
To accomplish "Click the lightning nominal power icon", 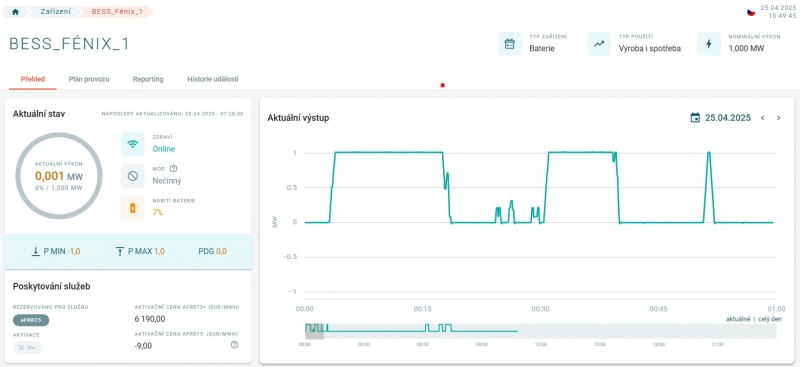I will pyautogui.click(x=709, y=44).
